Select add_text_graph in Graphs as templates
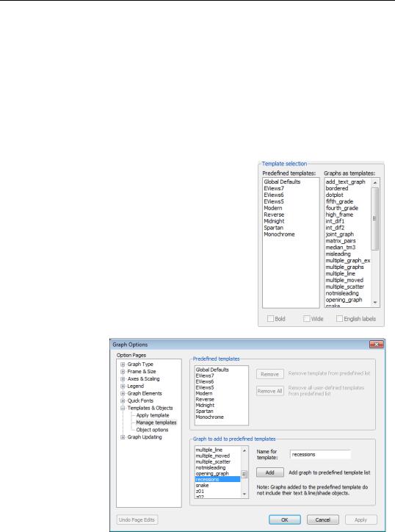The height and width of the screenshot is (532, 395). point(346,181)
